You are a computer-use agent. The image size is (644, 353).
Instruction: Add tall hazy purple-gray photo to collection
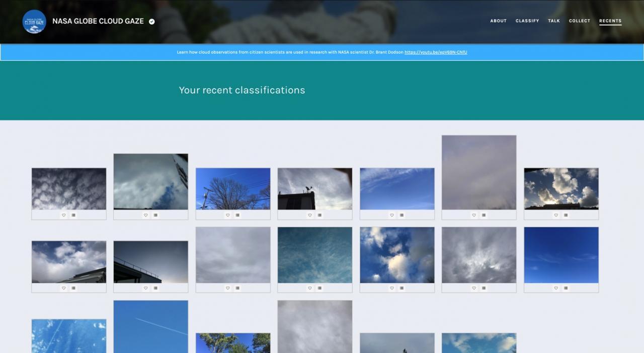click(x=484, y=215)
